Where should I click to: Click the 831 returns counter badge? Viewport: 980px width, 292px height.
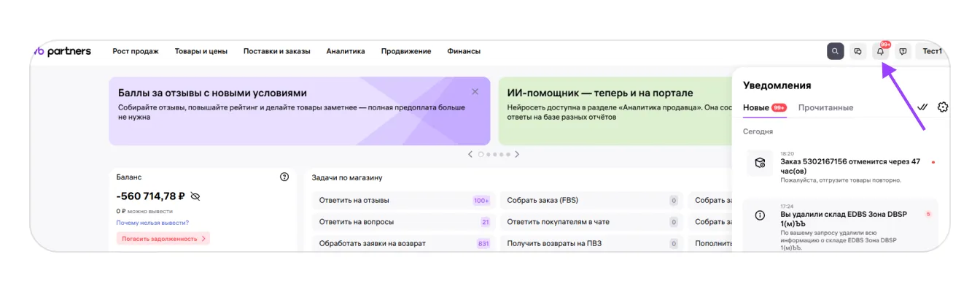[483, 243]
